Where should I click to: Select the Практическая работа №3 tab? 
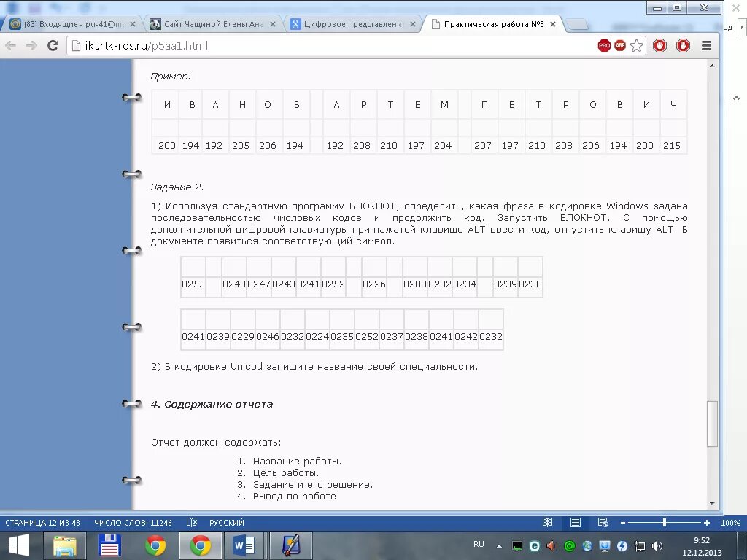pos(493,24)
